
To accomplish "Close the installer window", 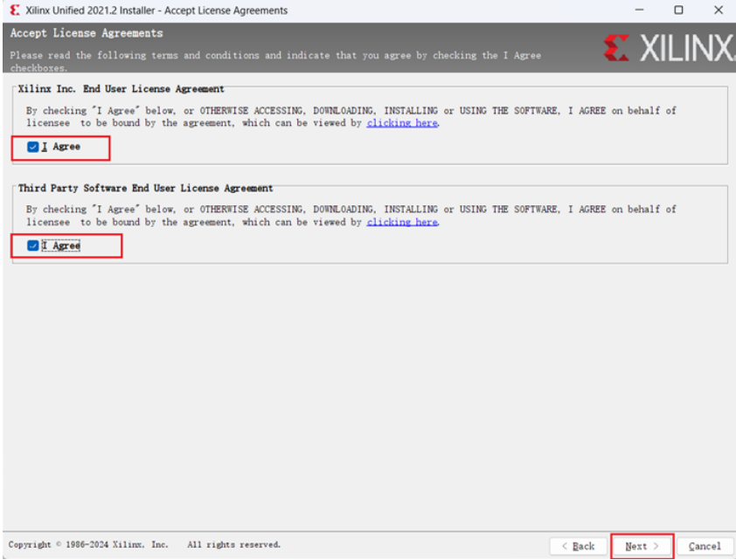I will (x=719, y=10).
